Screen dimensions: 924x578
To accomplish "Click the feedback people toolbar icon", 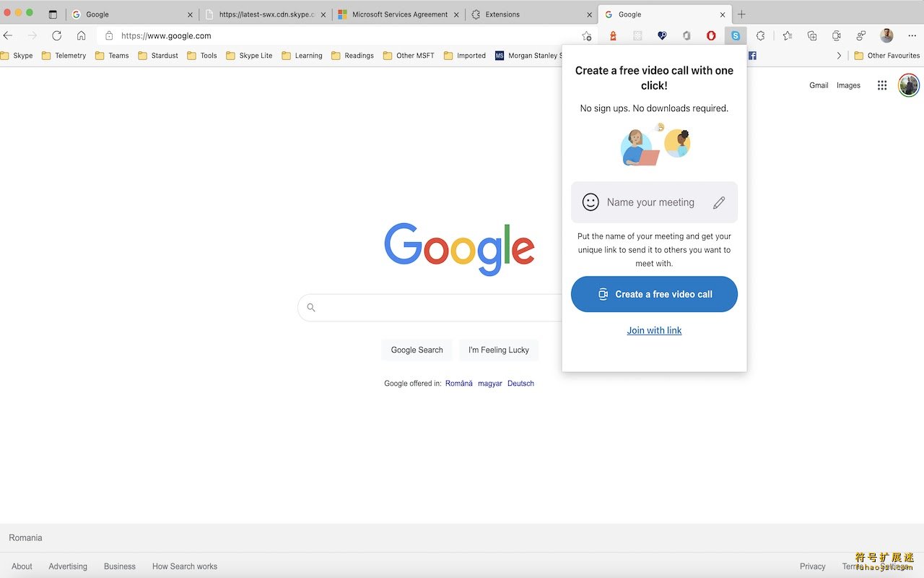I will click(861, 35).
